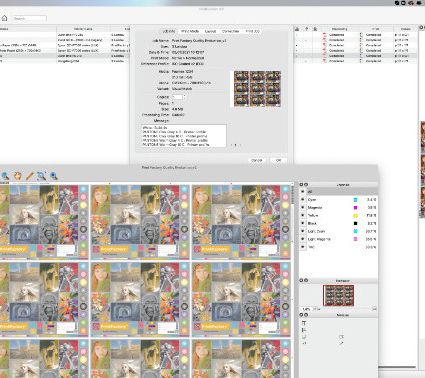This screenshot has height=378, width=425.
Task: Click the top measure icon in bottom panel
Action: click(304, 323)
